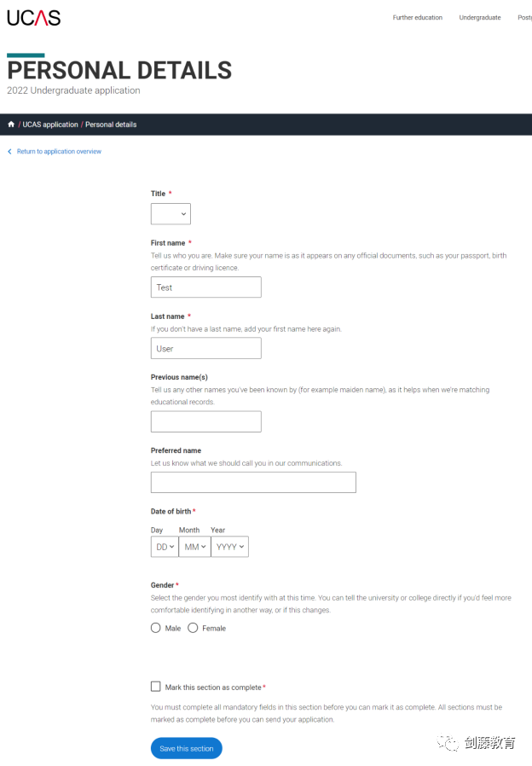This screenshot has height=766, width=532.
Task: Click the UCAS logo
Action: (x=34, y=18)
